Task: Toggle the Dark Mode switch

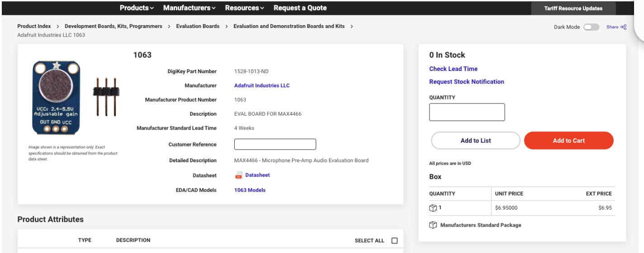Action: [x=591, y=27]
